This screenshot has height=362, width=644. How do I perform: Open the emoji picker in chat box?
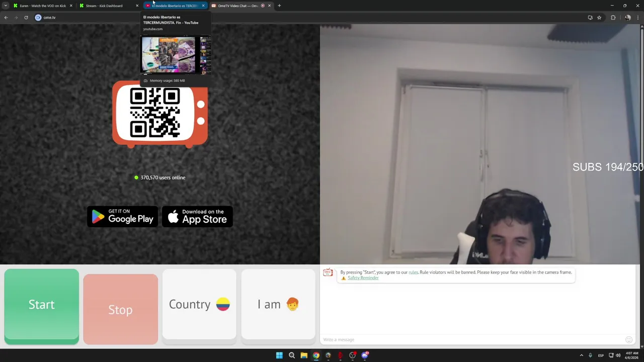(628, 340)
